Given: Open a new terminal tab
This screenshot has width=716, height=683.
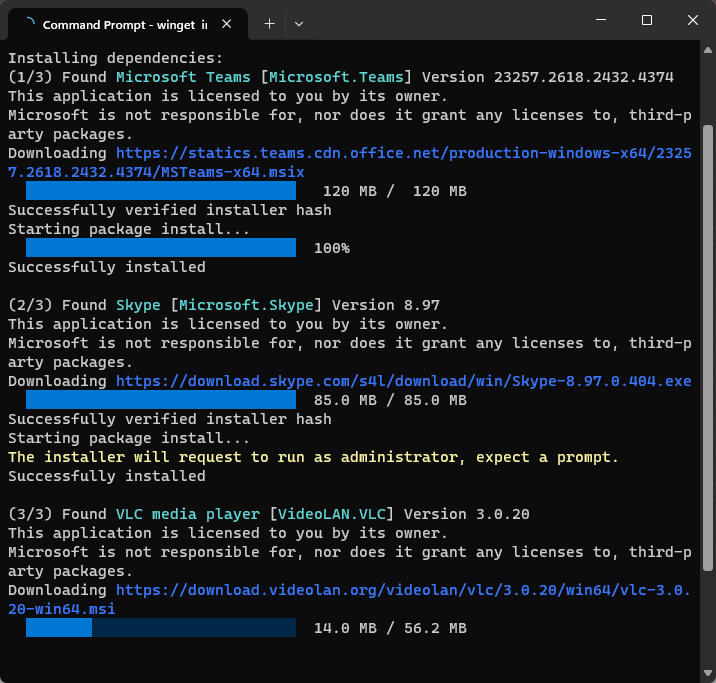Looking at the screenshot, I should [x=269, y=23].
